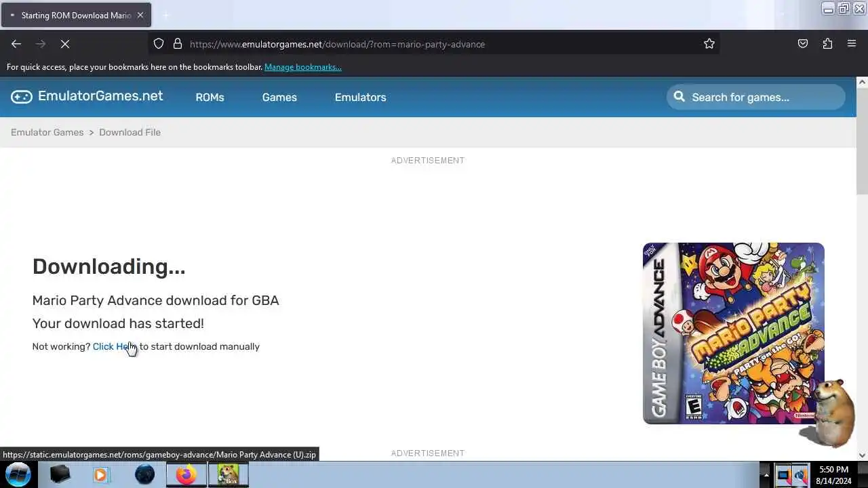Open a new browser tab

165,15
